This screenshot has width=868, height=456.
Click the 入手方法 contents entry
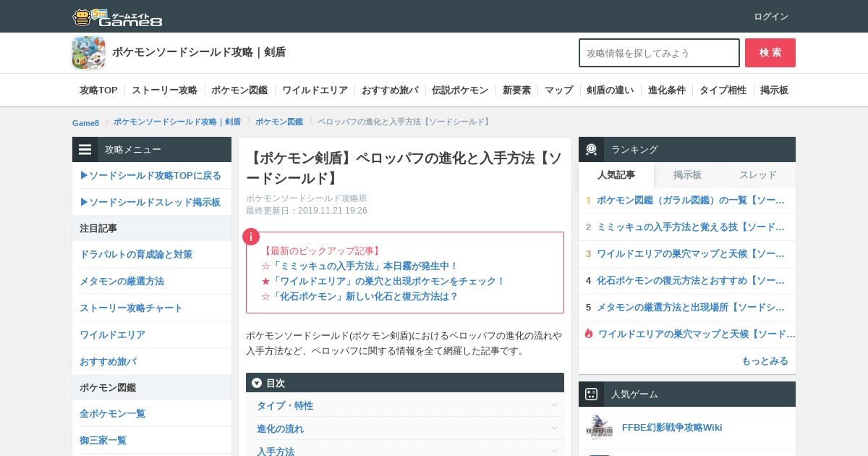pyautogui.click(x=276, y=451)
